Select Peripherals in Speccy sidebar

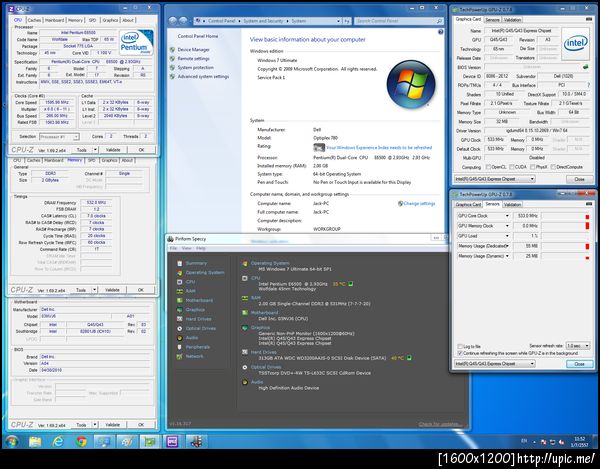click(x=198, y=347)
